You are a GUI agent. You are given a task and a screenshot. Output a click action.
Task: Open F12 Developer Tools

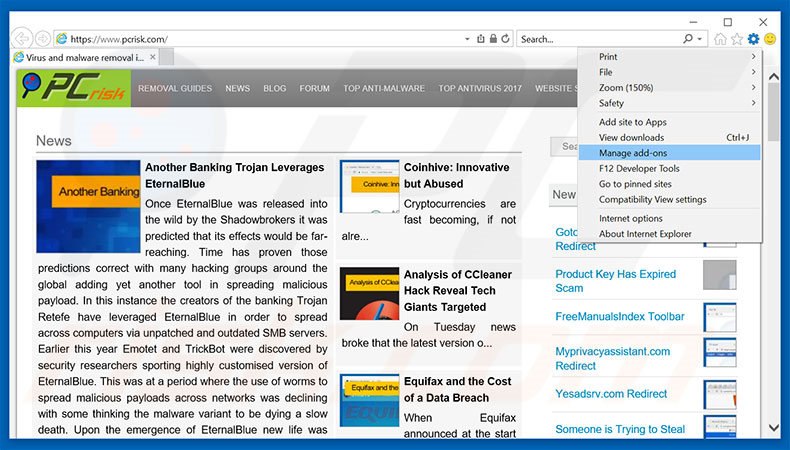click(670, 168)
